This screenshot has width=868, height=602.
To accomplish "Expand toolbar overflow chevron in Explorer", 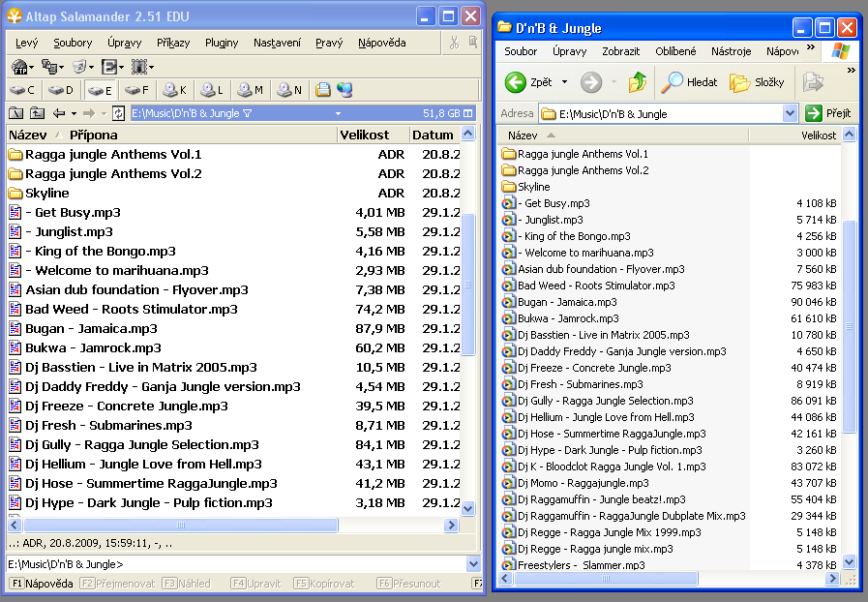I will (x=852, y=71).
